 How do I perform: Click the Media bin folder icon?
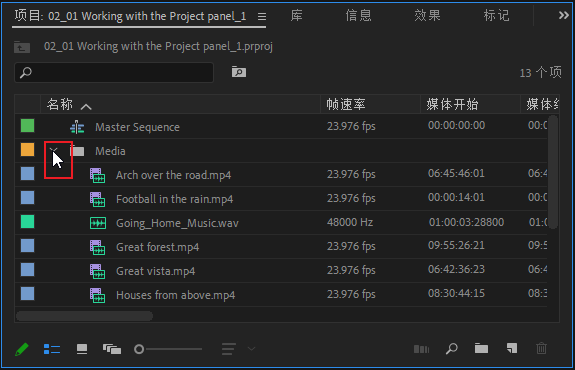(x=77, y=151)
